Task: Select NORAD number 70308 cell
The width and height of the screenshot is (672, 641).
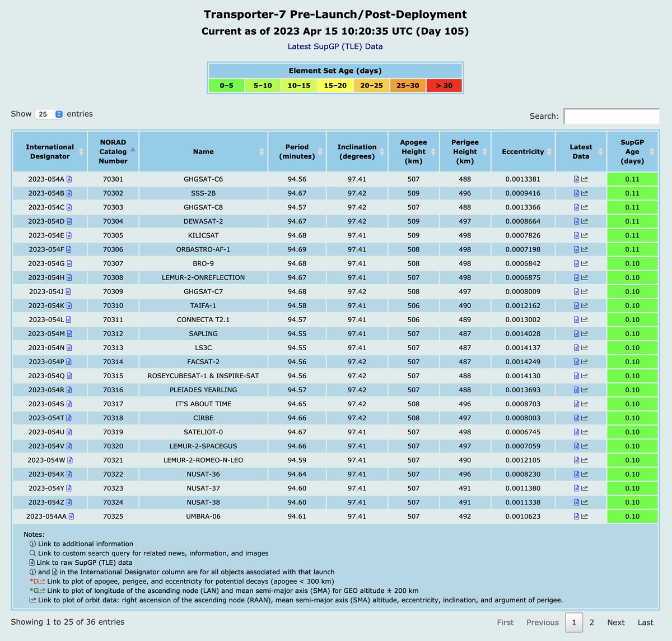Action: tap(113, 277)
